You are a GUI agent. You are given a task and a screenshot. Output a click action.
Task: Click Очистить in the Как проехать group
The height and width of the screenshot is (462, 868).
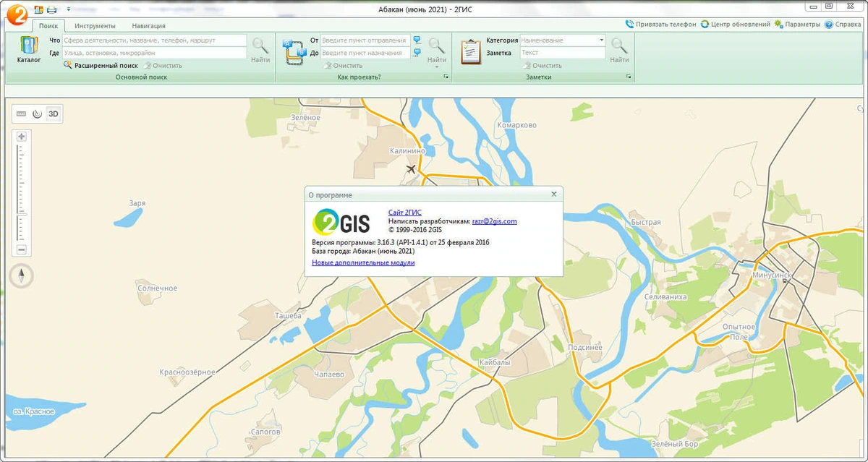(x=342, y=65)
